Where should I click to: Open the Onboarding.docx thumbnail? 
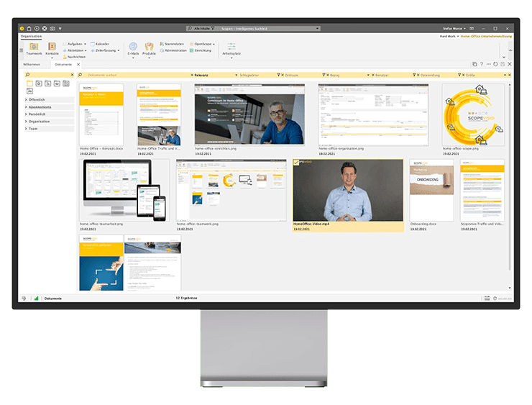pos(431,190)
